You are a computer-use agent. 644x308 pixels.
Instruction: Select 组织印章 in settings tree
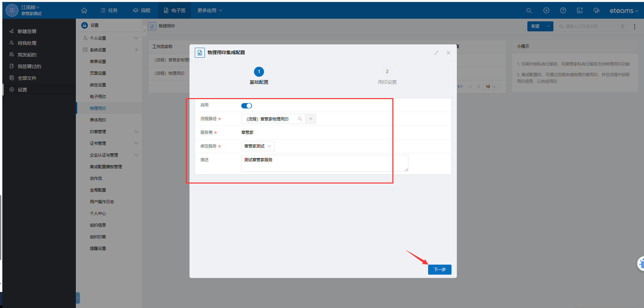[x=98, y=237]
